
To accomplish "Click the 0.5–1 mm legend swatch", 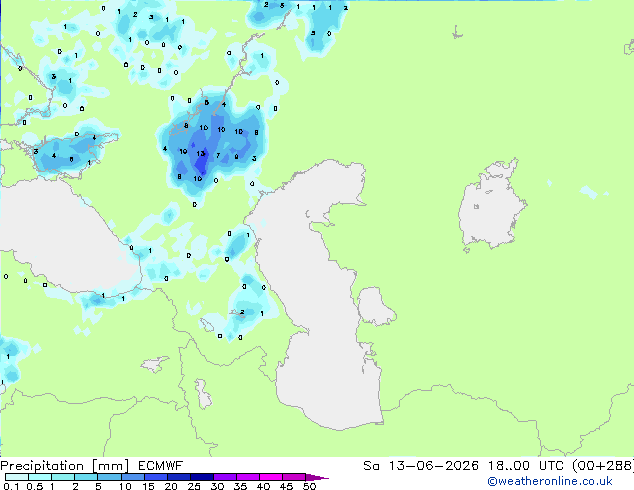I will (40, 477).
